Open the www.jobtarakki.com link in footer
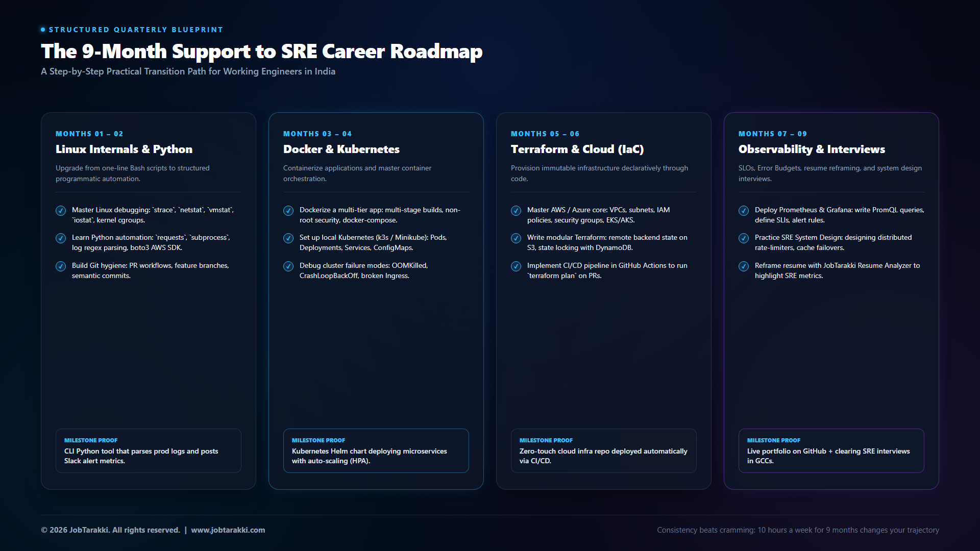 228,530
